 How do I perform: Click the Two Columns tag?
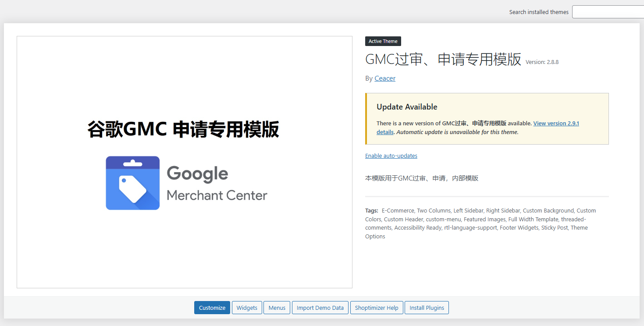[x=434, y=210]
